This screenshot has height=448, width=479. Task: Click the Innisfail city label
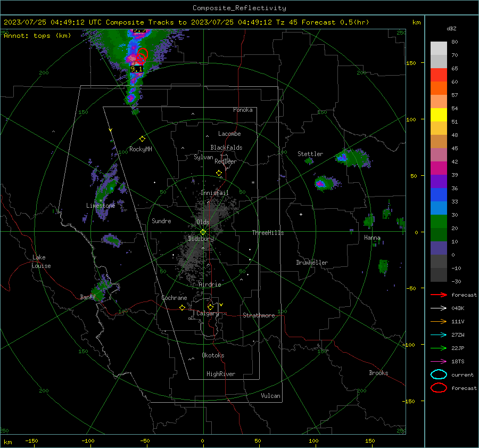214,193
